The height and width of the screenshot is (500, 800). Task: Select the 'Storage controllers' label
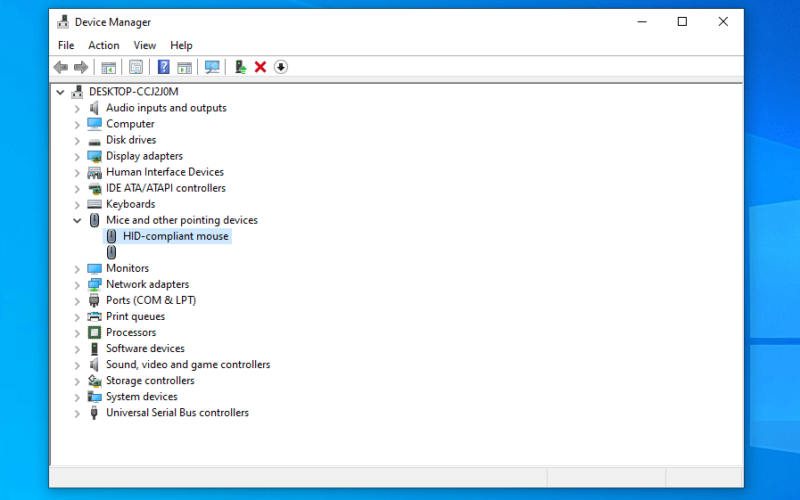tap(150, 381)
